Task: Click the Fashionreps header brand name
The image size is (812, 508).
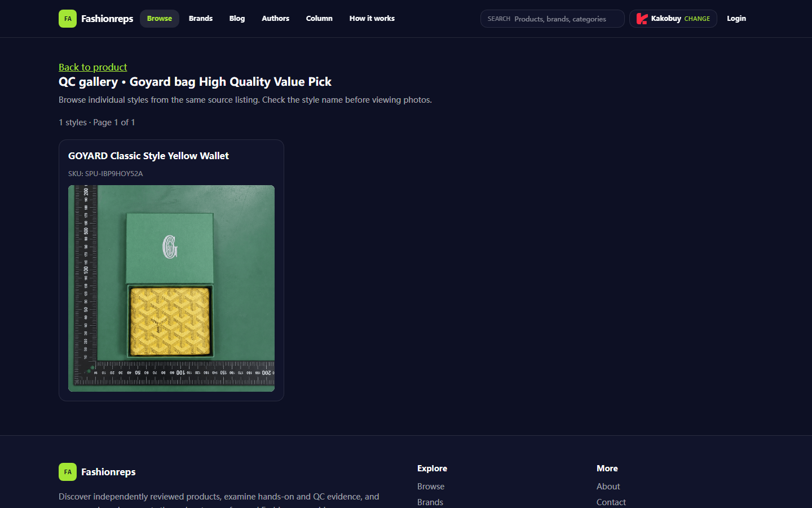Action: pos(107,19)
